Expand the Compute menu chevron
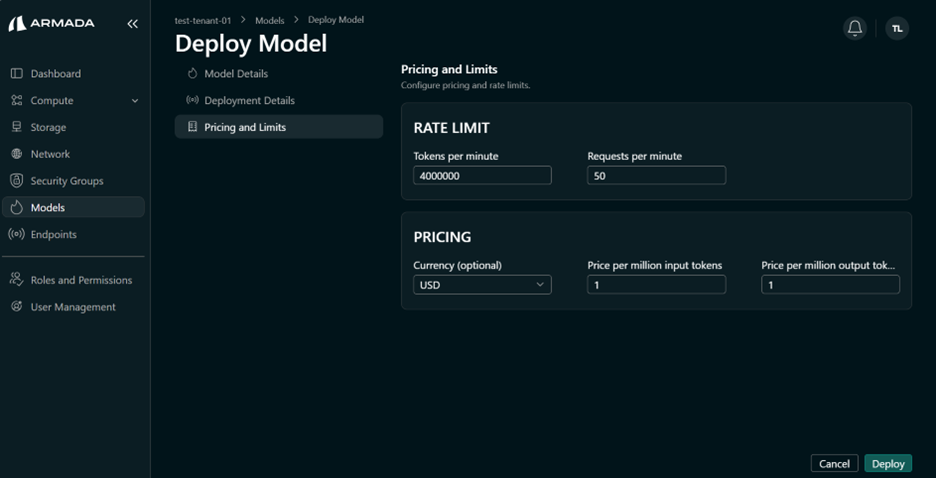Image resolution: width=936 pixels, height=478 pixels. pyautogui.click(x=135, y=101)
